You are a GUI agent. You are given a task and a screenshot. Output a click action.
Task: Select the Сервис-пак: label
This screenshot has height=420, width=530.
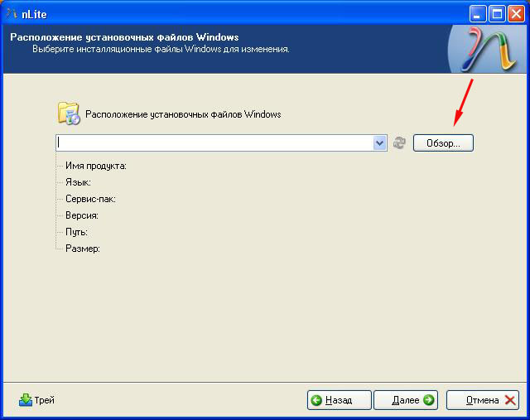[90, 199]
